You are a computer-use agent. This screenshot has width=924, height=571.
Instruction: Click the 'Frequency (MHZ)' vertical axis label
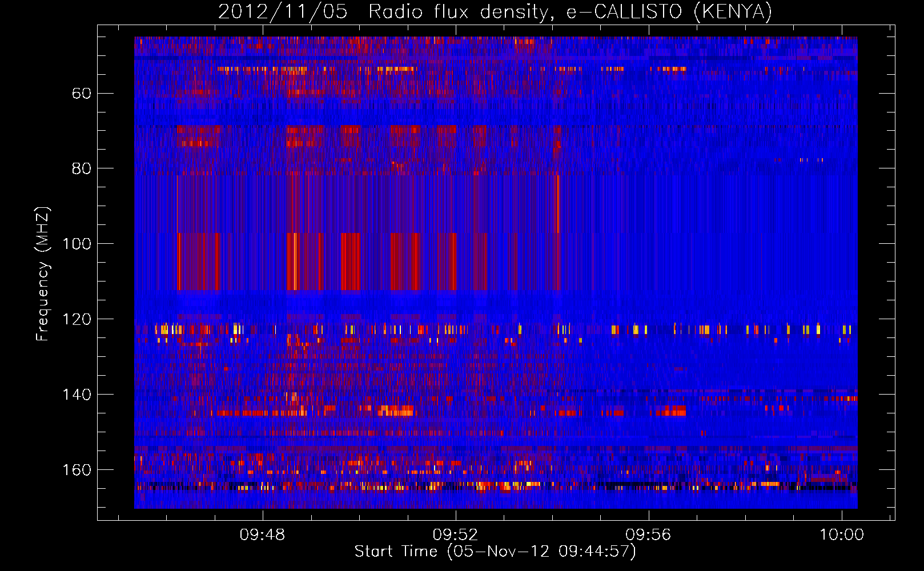click(x=43, y=274)
